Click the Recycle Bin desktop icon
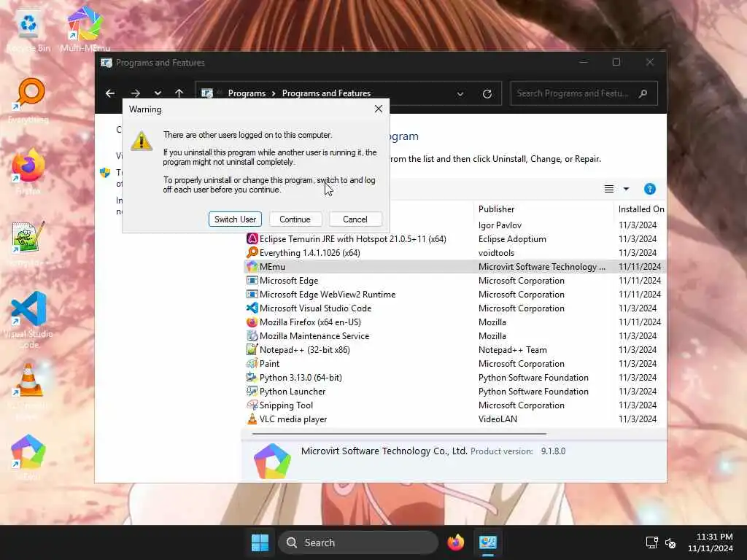 tap(28, 28)
